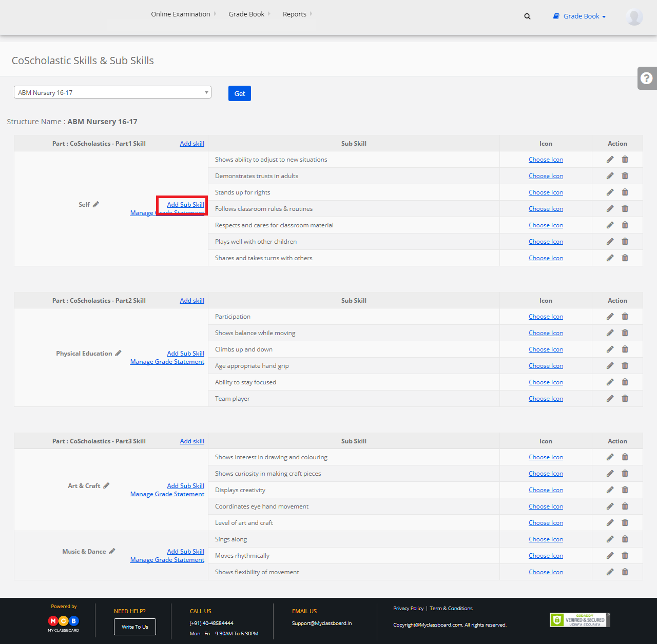Manage Grade Statement for Physical Education
The width and height of the screenshot is (657, 644).
pyautogui.click(x=167, y=362)
